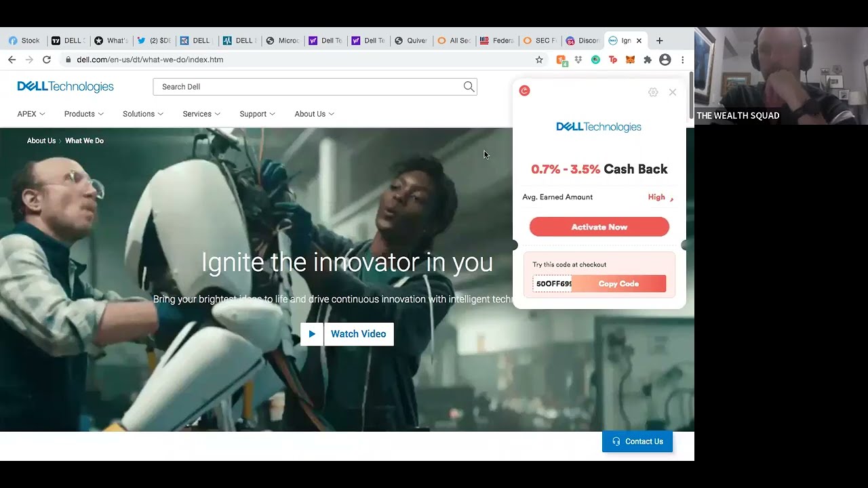Click the red Rakuten-style logo in popup

pos(524,91)
